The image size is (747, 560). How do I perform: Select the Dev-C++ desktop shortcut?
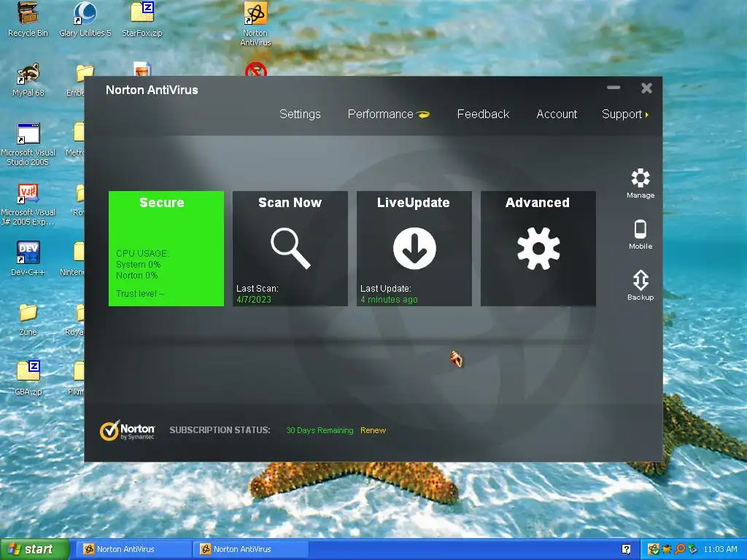click(28, 259)
